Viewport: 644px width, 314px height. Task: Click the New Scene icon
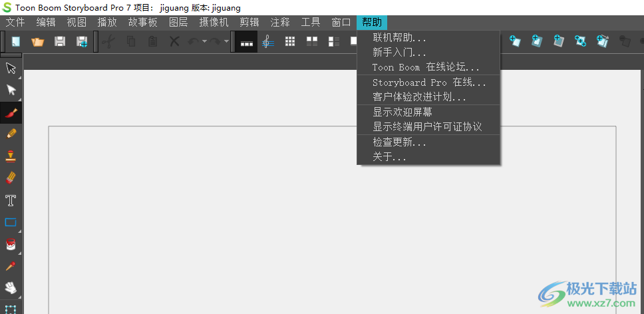click(537, 41)
